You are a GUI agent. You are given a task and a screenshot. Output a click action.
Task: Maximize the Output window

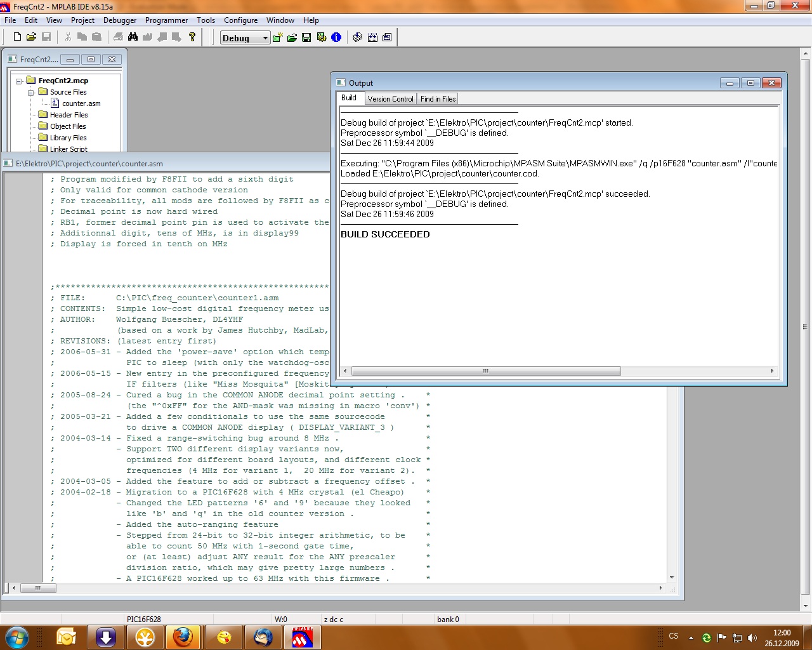[x=750, y=83]
